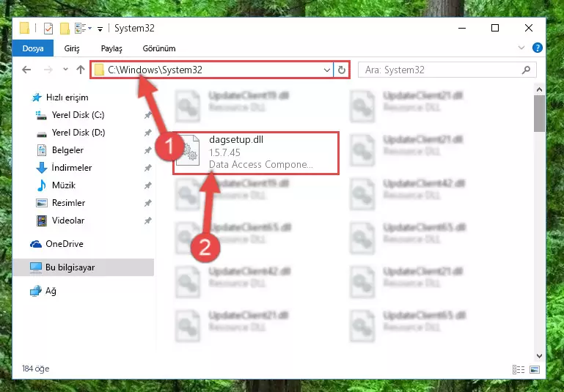Click the folder icon in the title bar
The height and width of the screenshot is (392, 564).
pyautogui.click(x=24, y=28)
